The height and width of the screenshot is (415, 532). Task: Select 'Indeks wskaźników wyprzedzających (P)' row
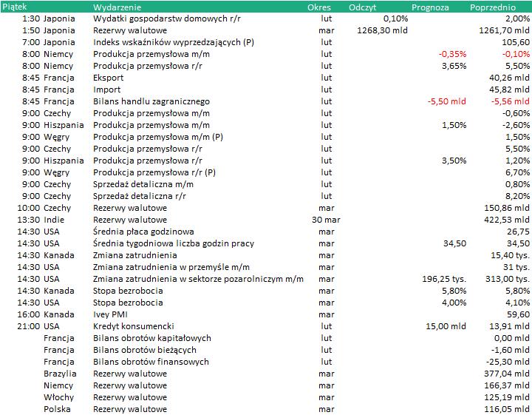coord(174,42)
